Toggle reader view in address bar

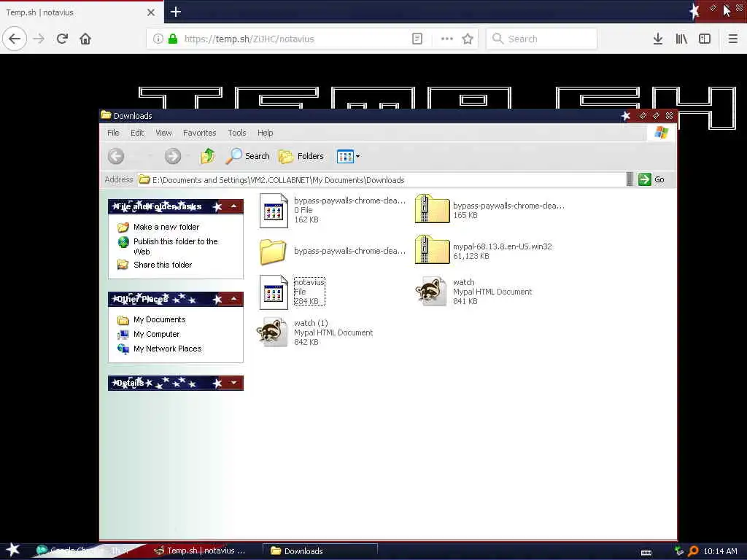coord(417,39)
